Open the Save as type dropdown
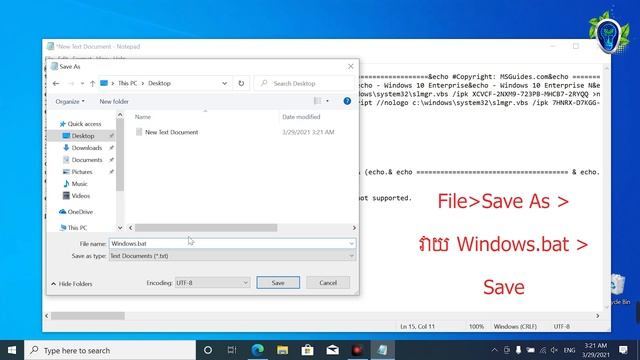This screenshot has height=360, width=640. pyautogui.click(x=232, y=256)
